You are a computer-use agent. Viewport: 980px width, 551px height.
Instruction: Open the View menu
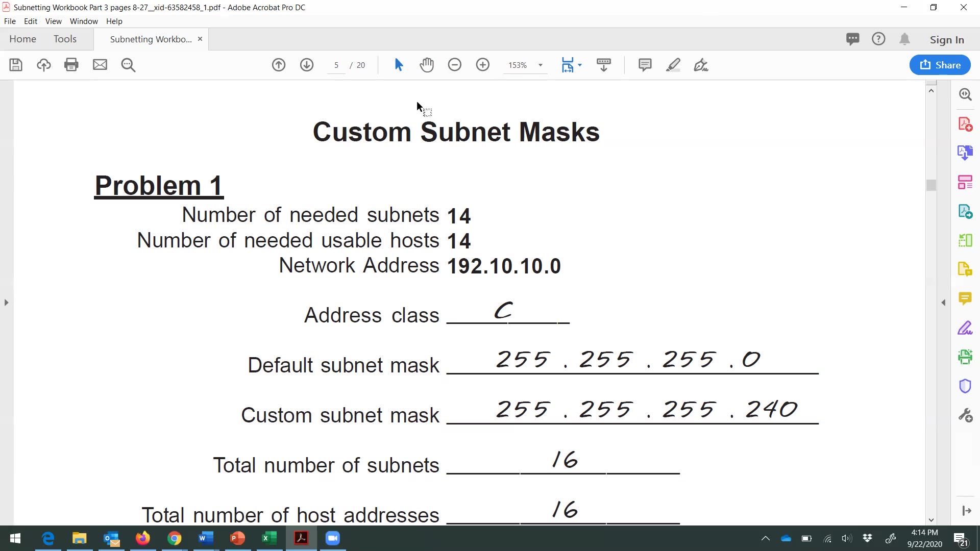(x=53, y=21)
